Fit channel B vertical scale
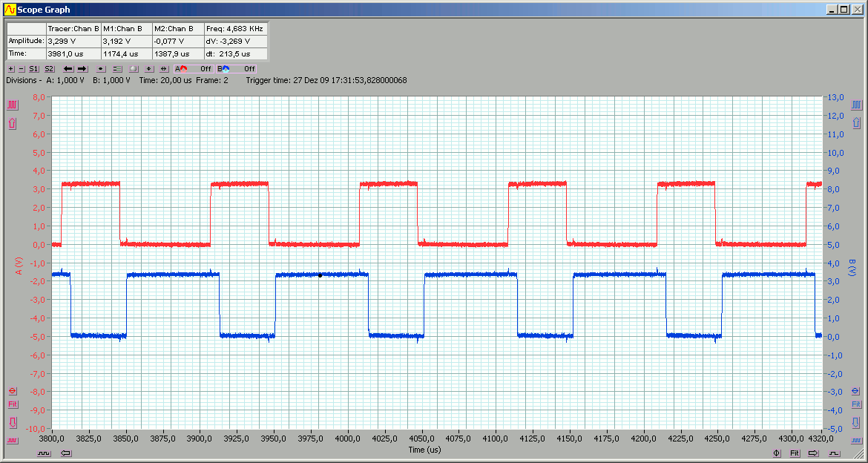Screen dimensions: 868x463 tap(856, 404)
